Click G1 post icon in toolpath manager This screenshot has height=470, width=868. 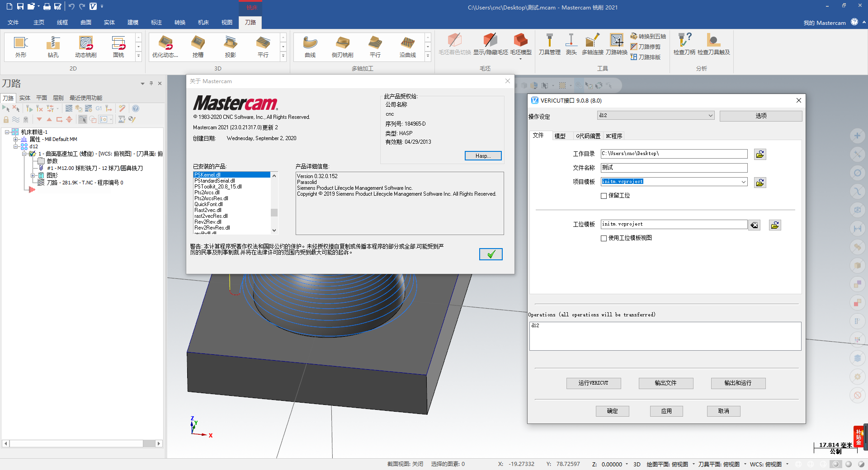(x=99, y=108)
